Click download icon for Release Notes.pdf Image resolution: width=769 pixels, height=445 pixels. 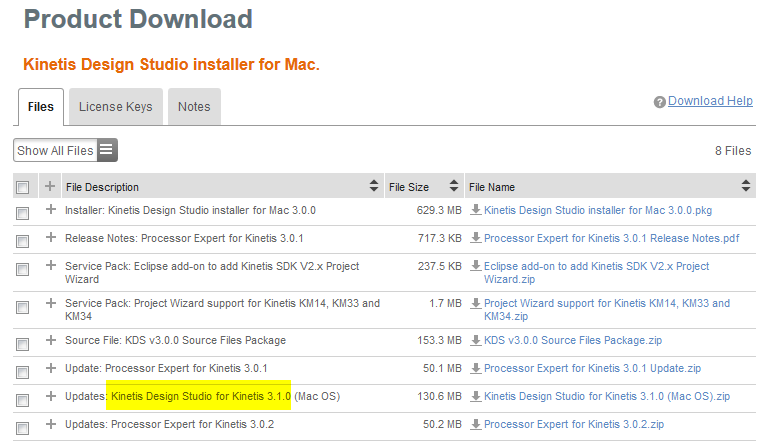coord(475,238)
